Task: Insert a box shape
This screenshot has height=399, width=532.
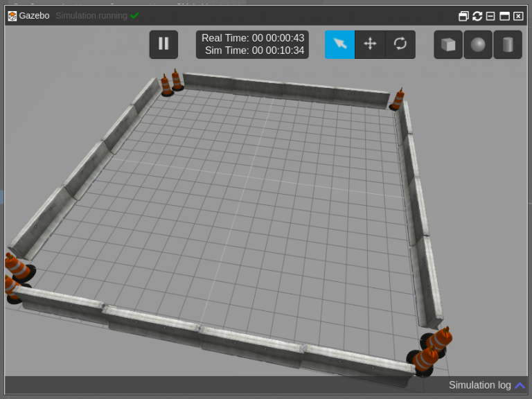Action: 448,44
